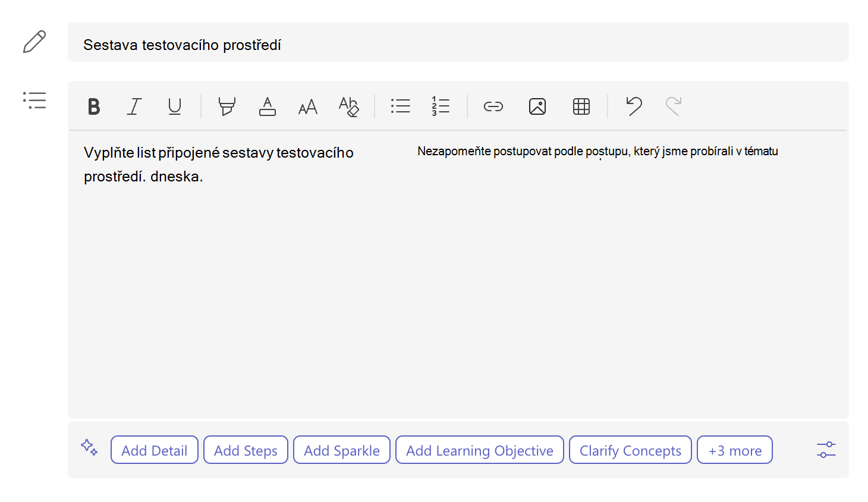868x502 pixels.
Task: Insert a table
Action: point(581,106)
